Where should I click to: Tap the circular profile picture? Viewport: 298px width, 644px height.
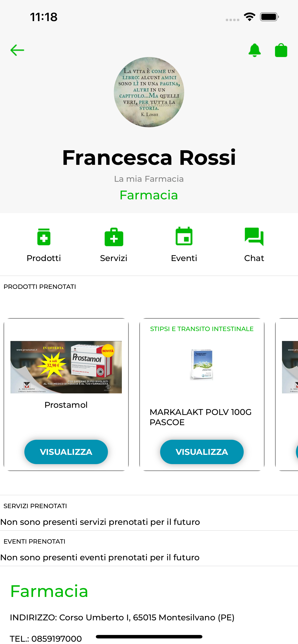(x=149, y=92)
